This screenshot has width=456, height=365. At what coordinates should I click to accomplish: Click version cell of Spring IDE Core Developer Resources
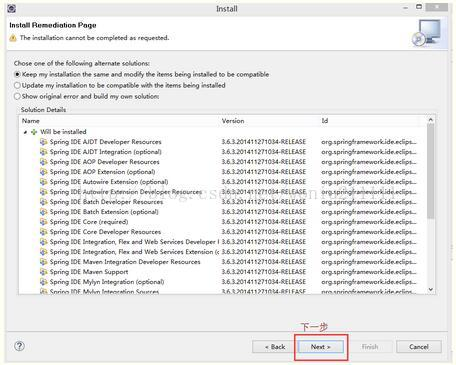pos(264,232)
